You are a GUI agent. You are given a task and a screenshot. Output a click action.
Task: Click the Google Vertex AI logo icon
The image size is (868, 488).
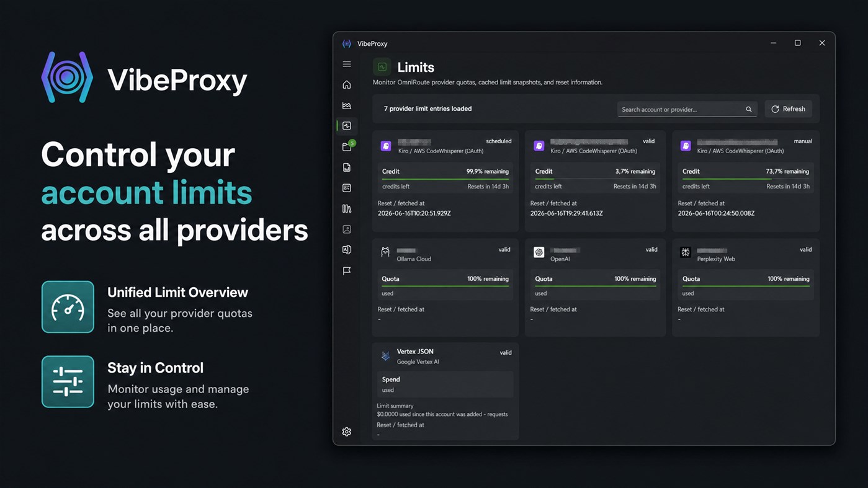(385, 356)
